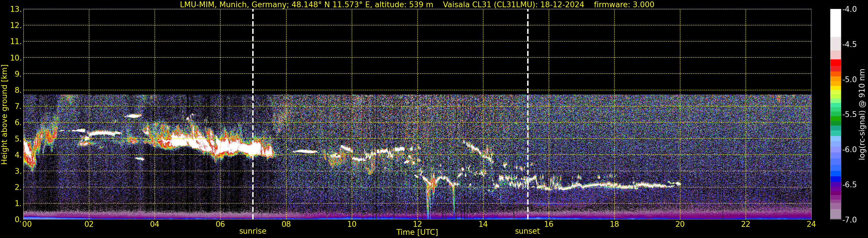Click the '02' time-axis tick label

89,224
